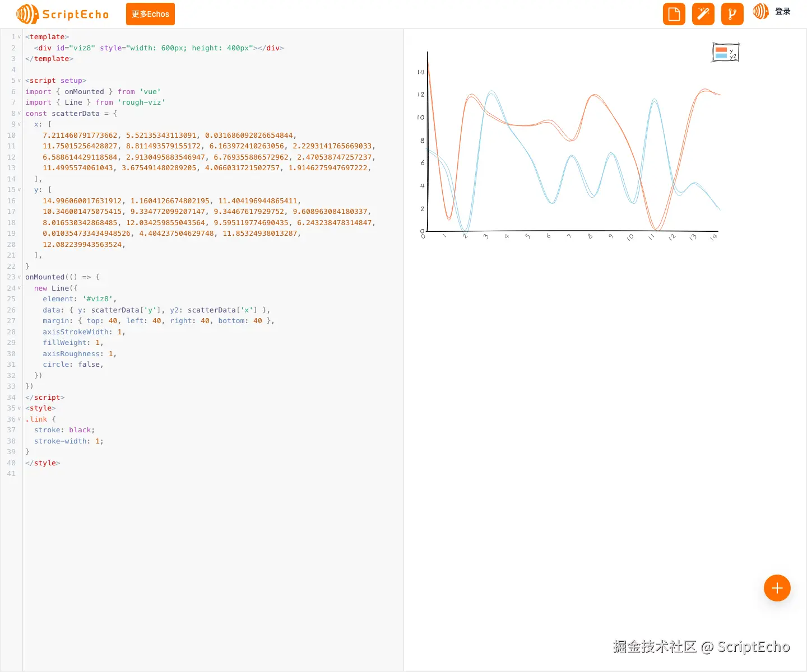
Task: Click the blue y2 legend swatch
Action: tap(721, 56)
